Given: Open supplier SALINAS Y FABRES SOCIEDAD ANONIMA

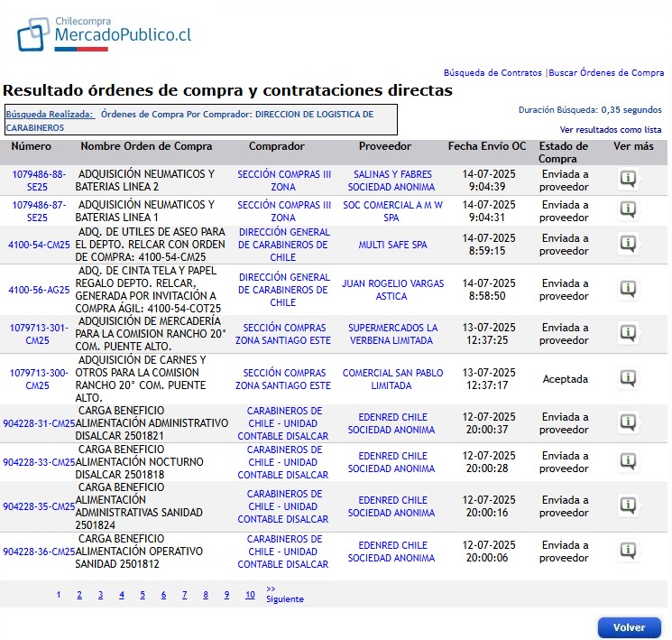Looking at the screenshot, I should (391, 181).
